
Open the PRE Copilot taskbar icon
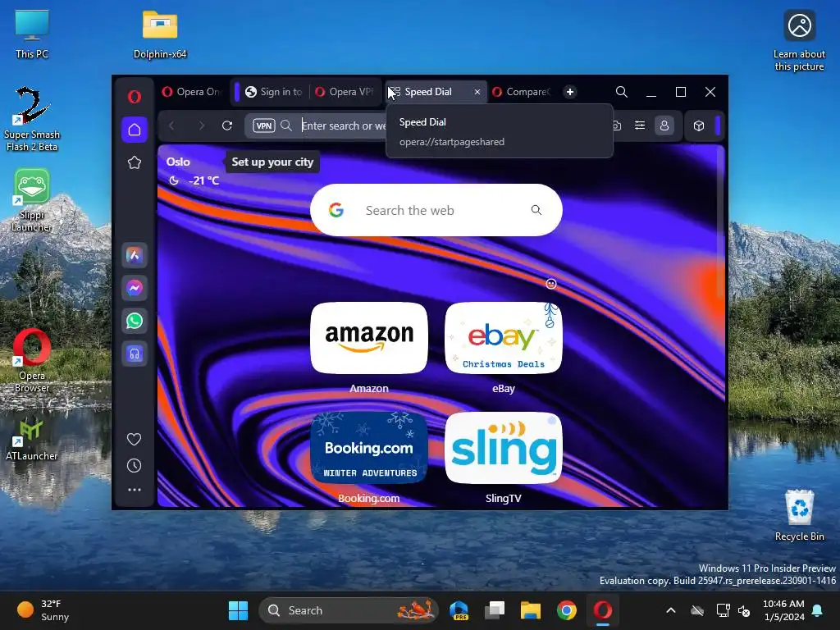coord(459,610)
